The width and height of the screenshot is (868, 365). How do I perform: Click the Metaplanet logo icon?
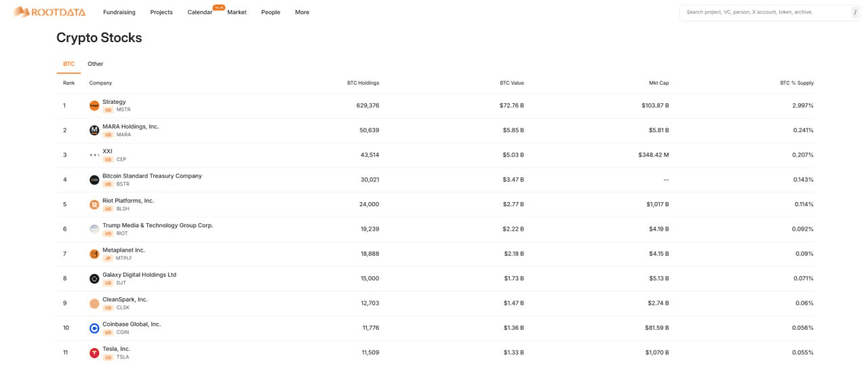click(94, 254)
